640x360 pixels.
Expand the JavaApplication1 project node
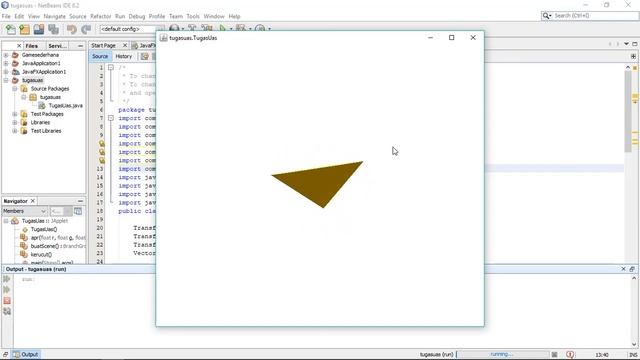click(6, 63)
